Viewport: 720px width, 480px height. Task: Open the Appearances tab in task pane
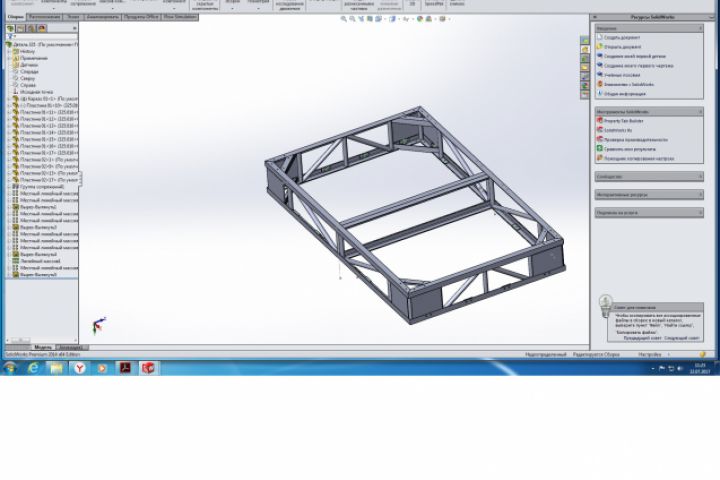(x=585, y=85)
